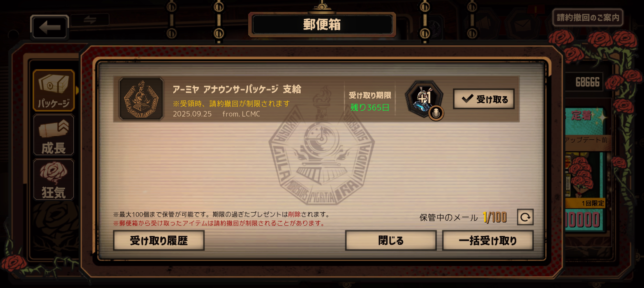
Task: Click the 保管中のメール 1/100 counter
Action: [463, 217]
